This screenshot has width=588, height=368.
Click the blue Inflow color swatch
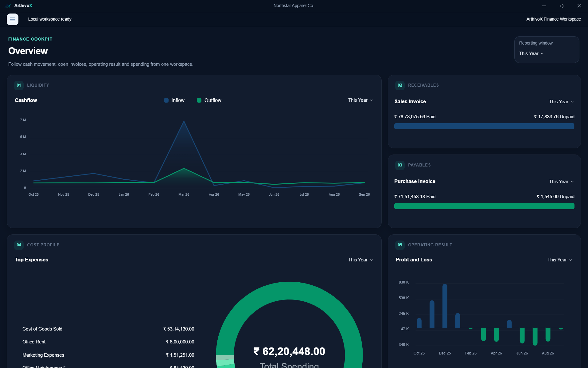click(x=166, y=100)
